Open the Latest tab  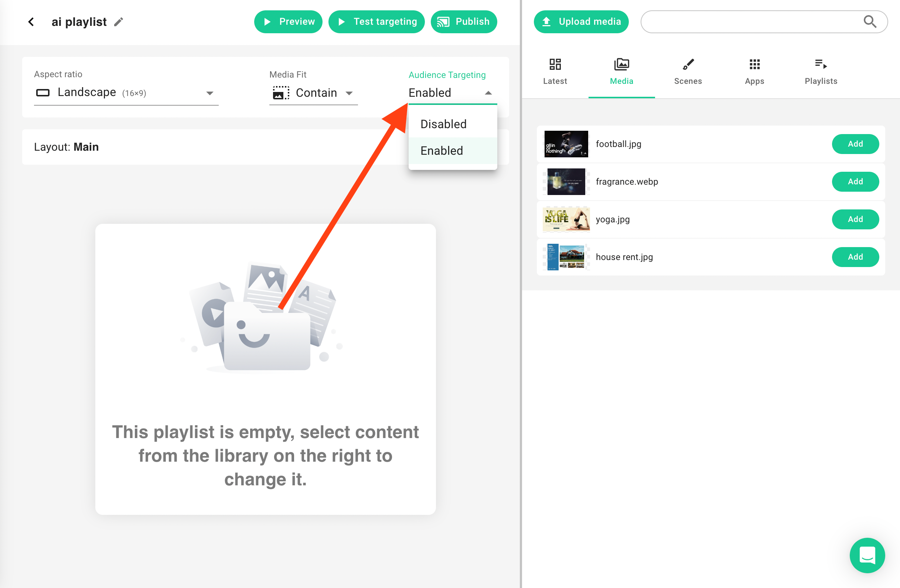[x=555, y=71]
